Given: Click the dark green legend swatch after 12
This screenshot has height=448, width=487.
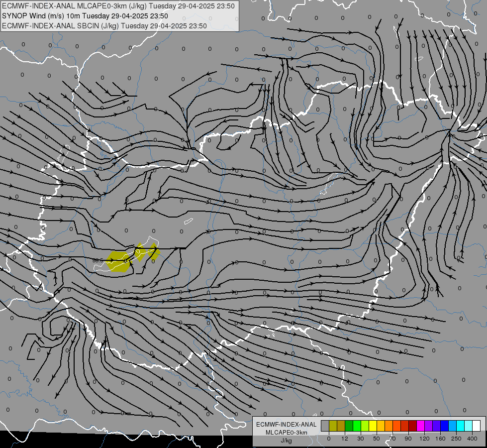Looking at the screenshot, I should (x=349, y=426).
